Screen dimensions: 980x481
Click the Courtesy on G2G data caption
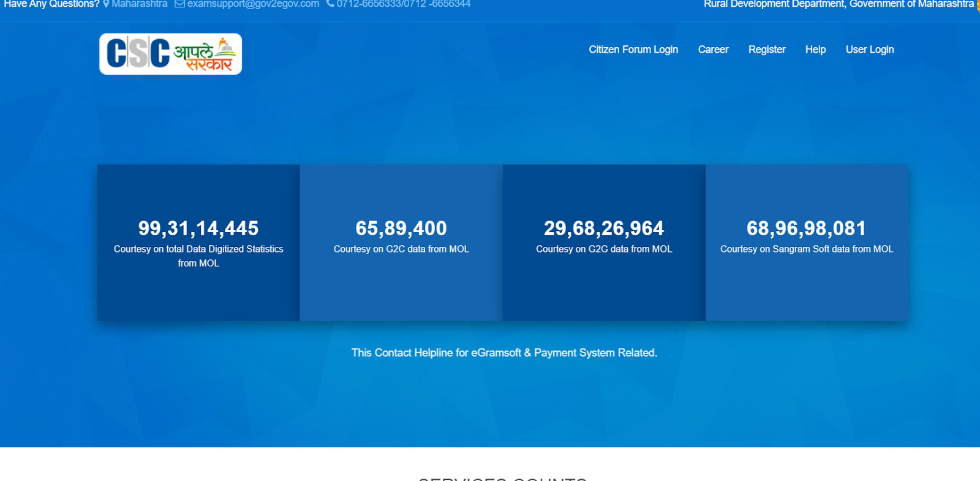[x=604, y=249]
